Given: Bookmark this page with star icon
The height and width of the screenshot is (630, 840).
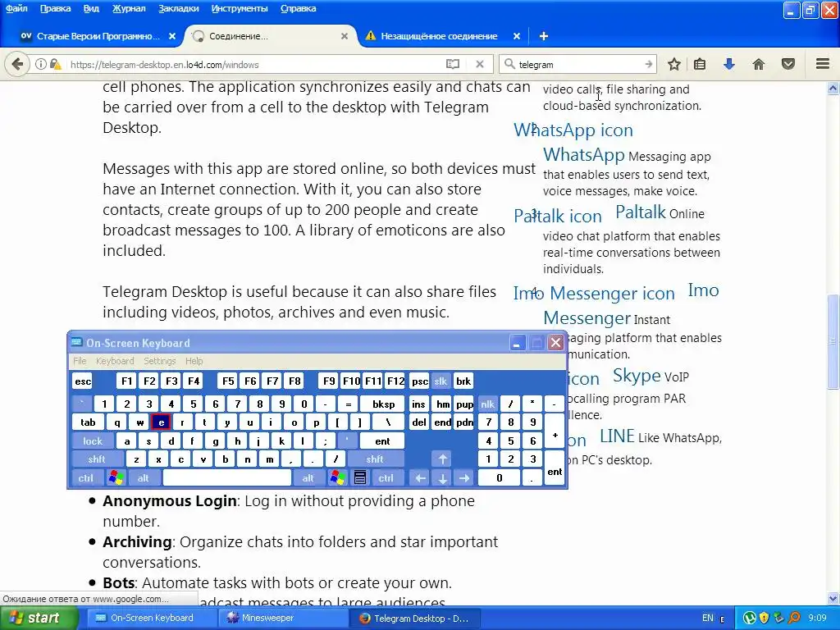Looking at the screenshot, I should click(x=674, y=64).
